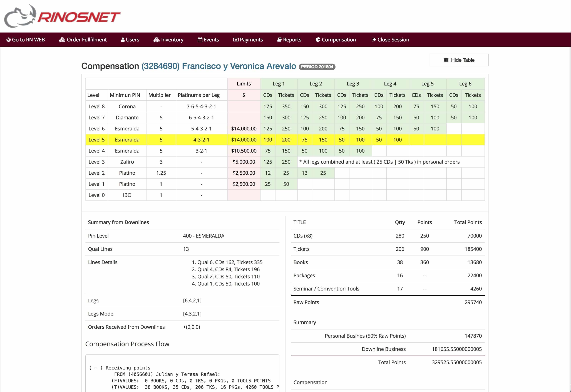Select the highlighted Level 5 row label
Viewport: 571px width, 392px height.
[96, 140]
